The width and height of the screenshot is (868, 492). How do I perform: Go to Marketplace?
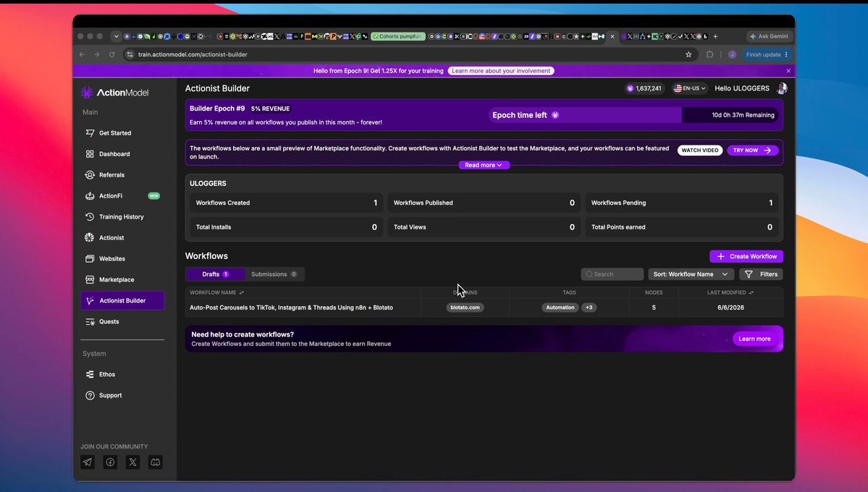click(117, 279)
